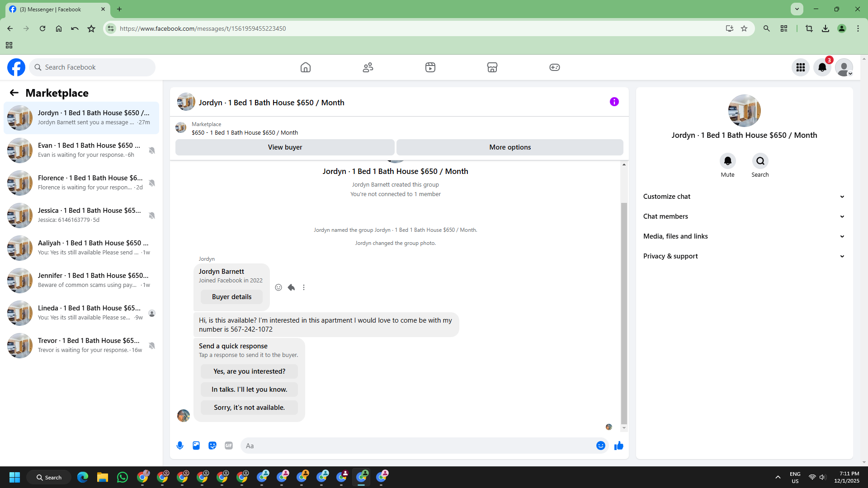Search in conversation via the right panel
Screen dimensions: 868x488
coord(760,161)
